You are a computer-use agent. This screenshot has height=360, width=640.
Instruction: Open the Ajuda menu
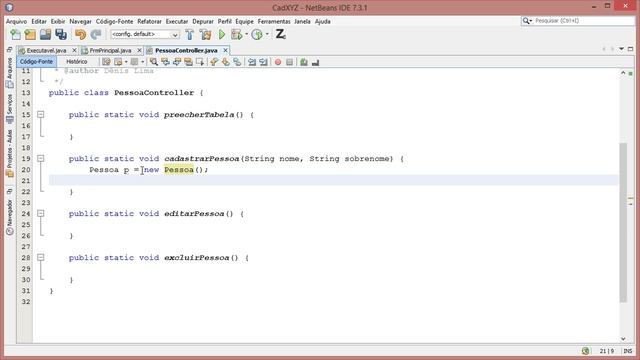click(x=322, y=21)
